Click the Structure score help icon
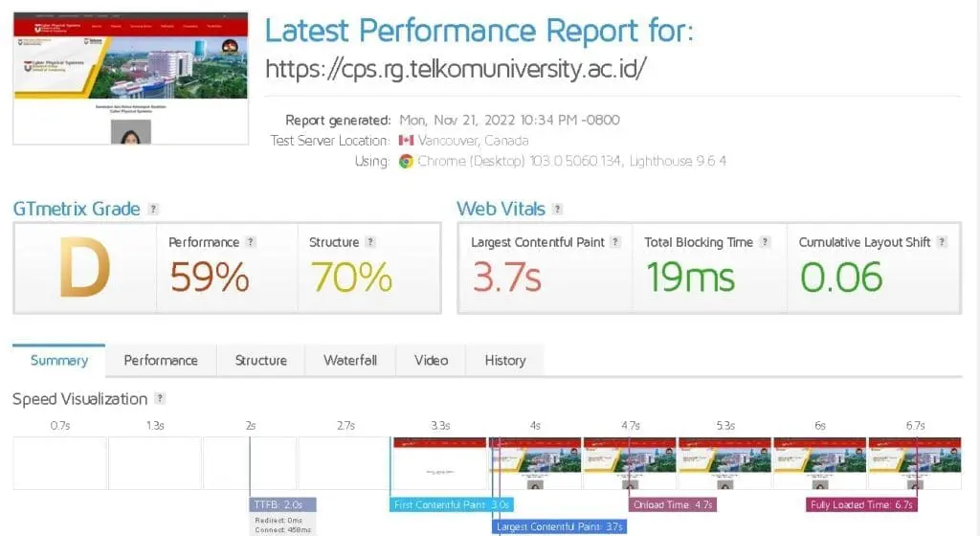Image resolution: width=980 pixels, height=536 pixels. click(370, 242)
